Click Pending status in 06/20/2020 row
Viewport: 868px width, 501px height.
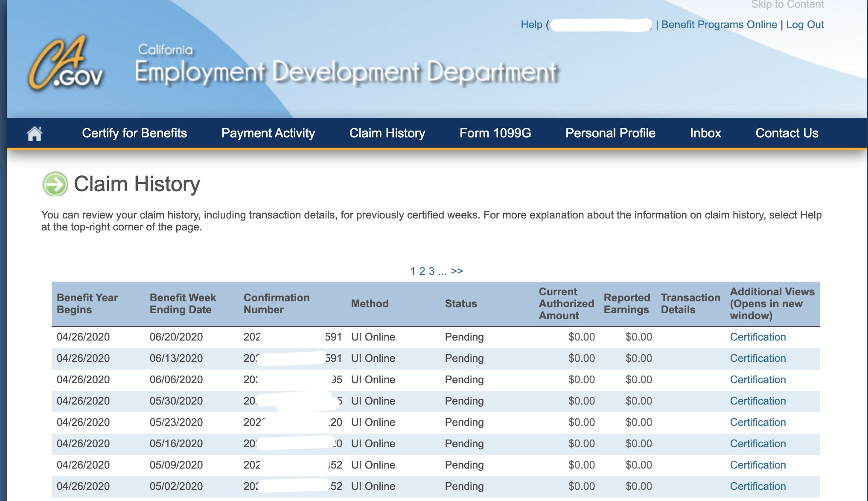click(x=464, y=337)
